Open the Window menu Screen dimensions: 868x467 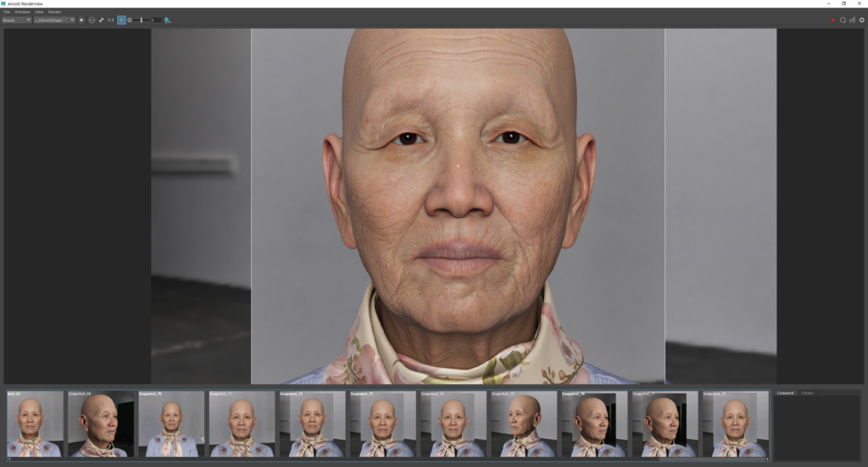click(22, 12)
